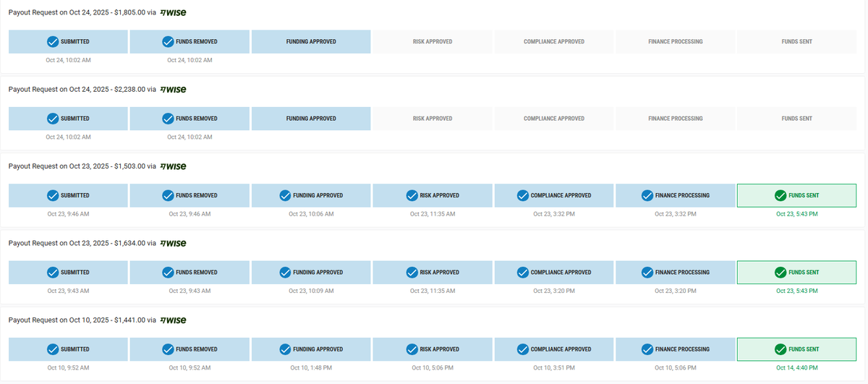Screen dimensions: 868x384
Task: Click the Oct 23, 3:32 PM Compliance Approved timestamp
Action: (x=554, y=214)
